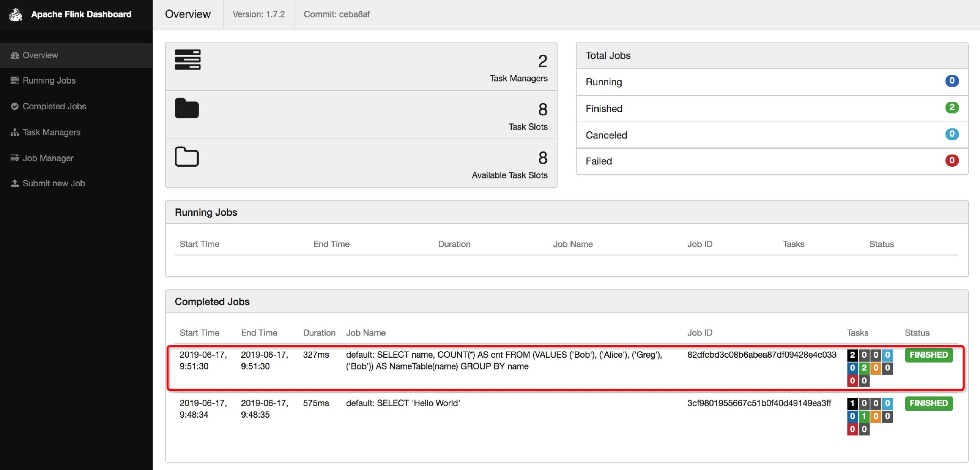Select the Overview compass icon in sidebar

point(14,55)
